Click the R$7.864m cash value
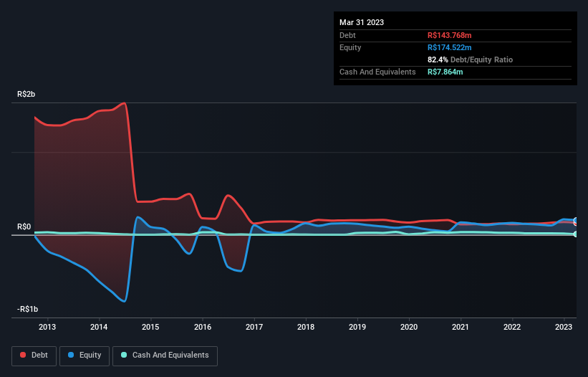The image size is (588, 377). (445, 72)
